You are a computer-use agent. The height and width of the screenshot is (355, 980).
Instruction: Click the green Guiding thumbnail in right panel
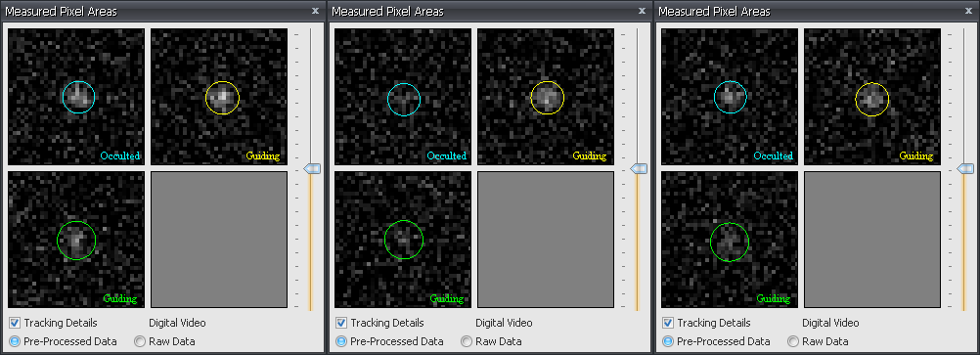730,240
